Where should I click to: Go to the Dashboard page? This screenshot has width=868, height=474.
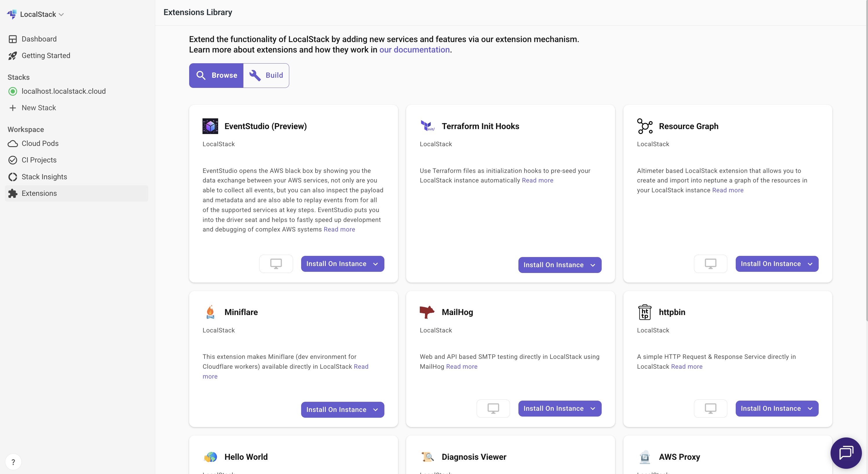39,39
